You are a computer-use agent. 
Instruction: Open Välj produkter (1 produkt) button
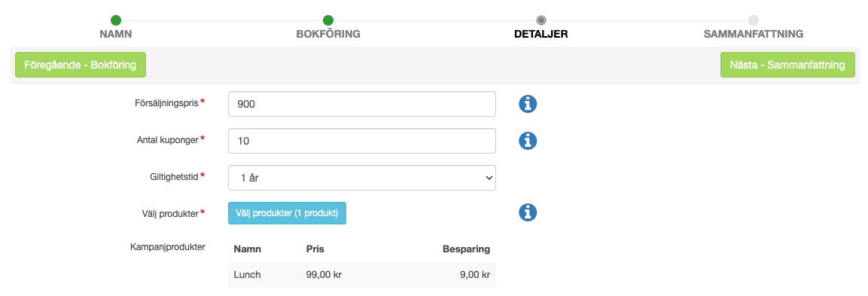[288, 213]
